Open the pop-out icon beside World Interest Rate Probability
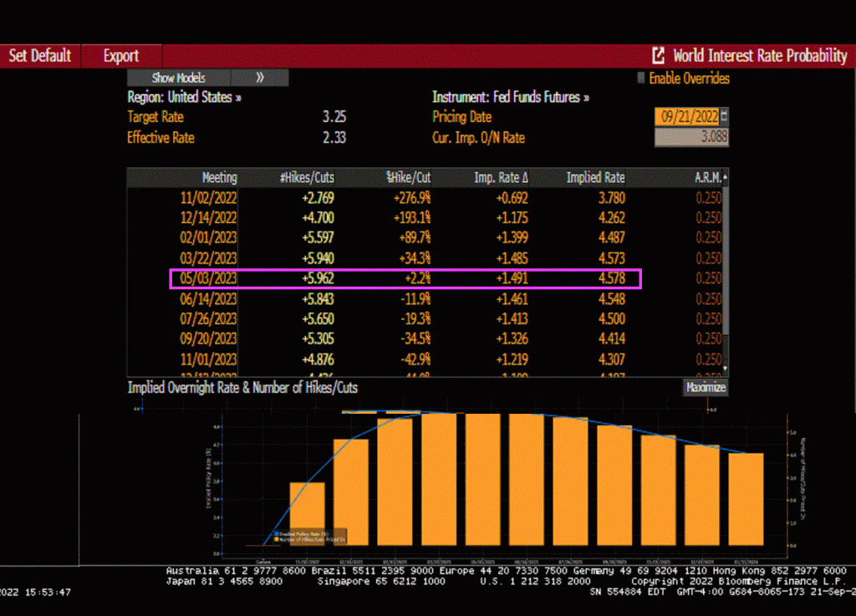 (659, 56)
